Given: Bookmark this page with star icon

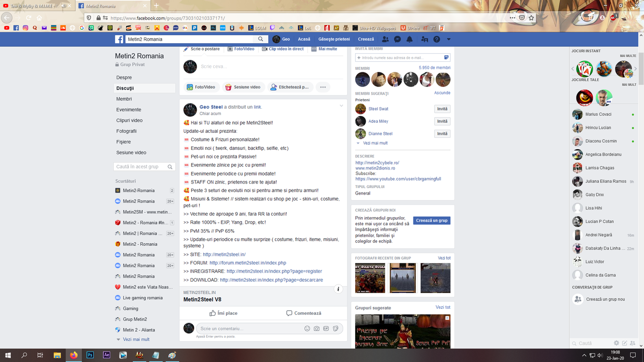Looking at the screenshot, I should tap(531, 18).
